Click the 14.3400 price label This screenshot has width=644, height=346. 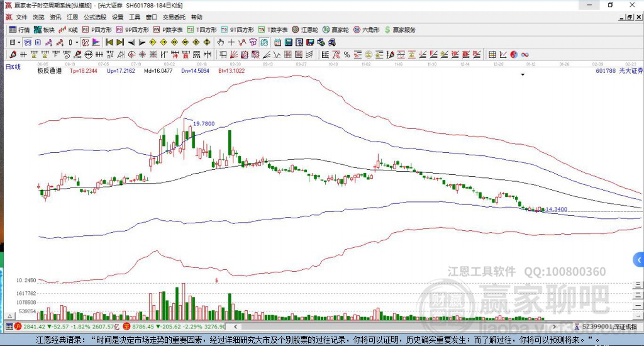[x=556, y=209]
